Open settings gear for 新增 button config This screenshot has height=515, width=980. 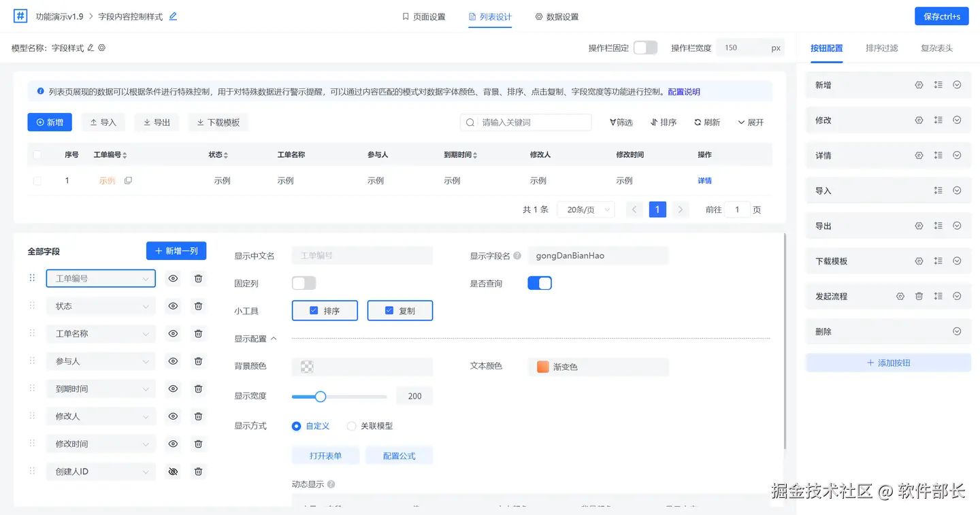919,85
